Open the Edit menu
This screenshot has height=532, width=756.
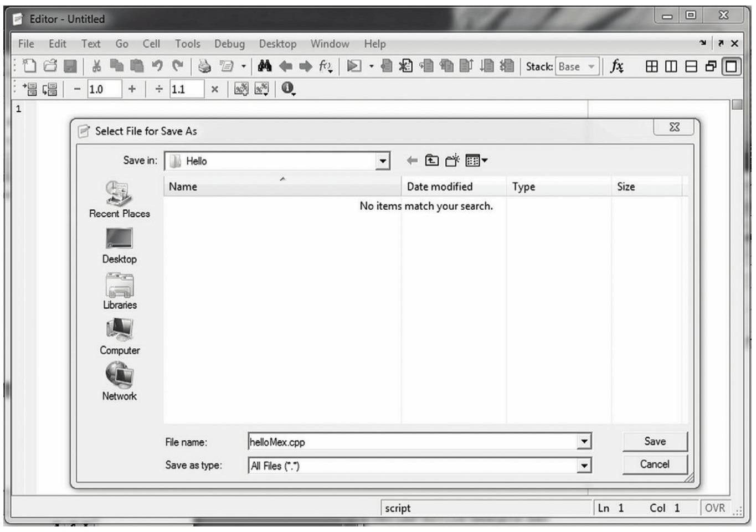(57, 44)
